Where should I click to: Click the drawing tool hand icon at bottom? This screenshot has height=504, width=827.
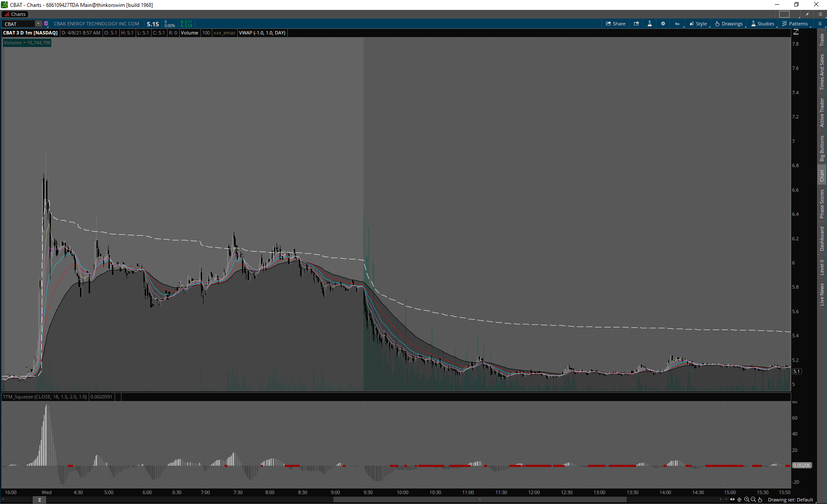tap(760, 500)
